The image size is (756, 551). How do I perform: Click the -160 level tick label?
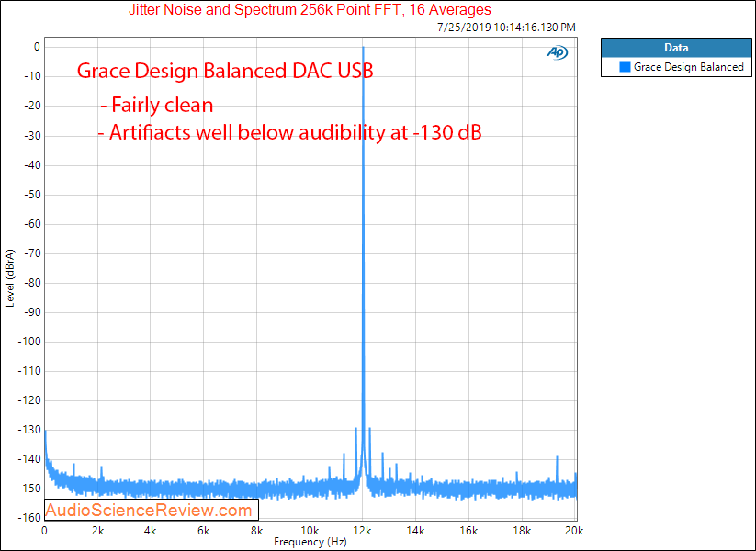pos(28,518)
